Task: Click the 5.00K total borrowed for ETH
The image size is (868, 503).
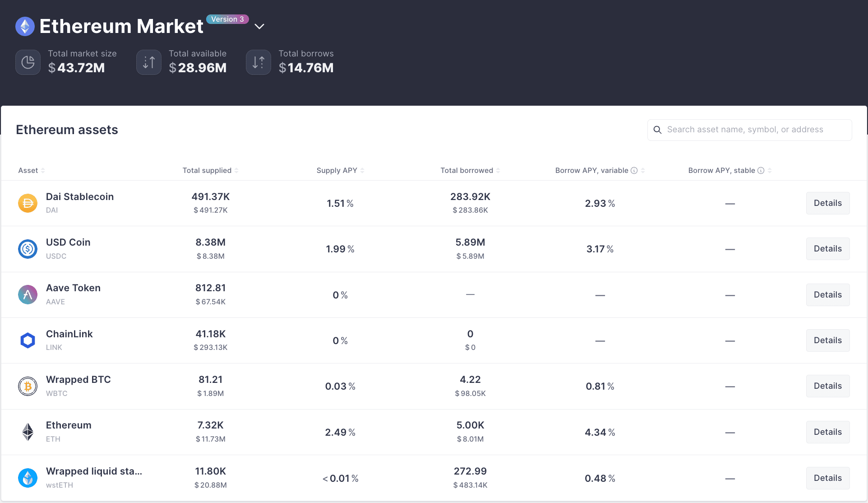Action: 470,425
